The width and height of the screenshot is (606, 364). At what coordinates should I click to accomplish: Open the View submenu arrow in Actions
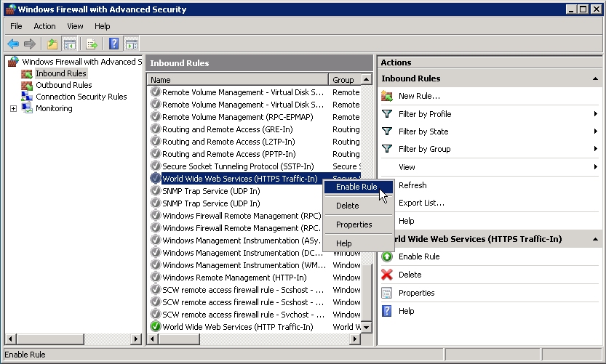pos(596,167)
